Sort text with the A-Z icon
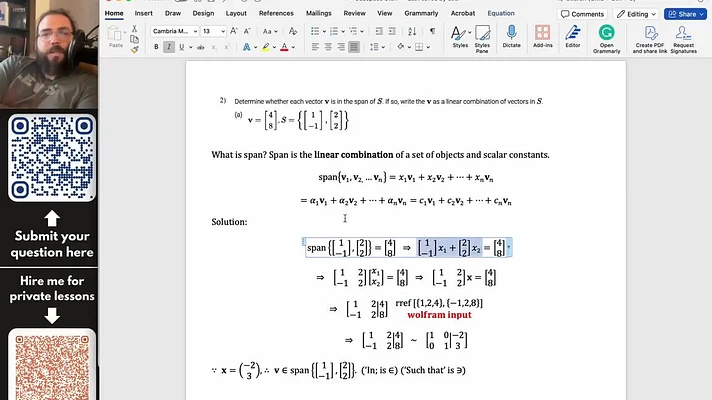 412,31
